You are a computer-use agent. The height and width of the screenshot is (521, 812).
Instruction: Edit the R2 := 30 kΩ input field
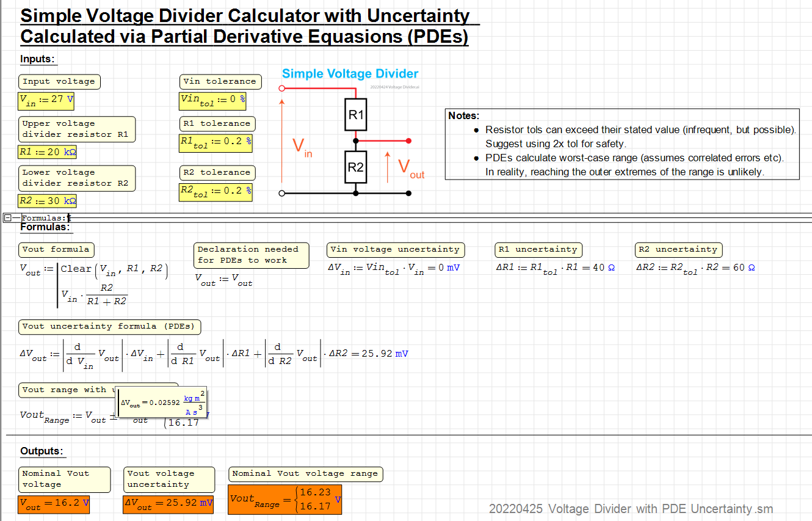pos(47,200)
